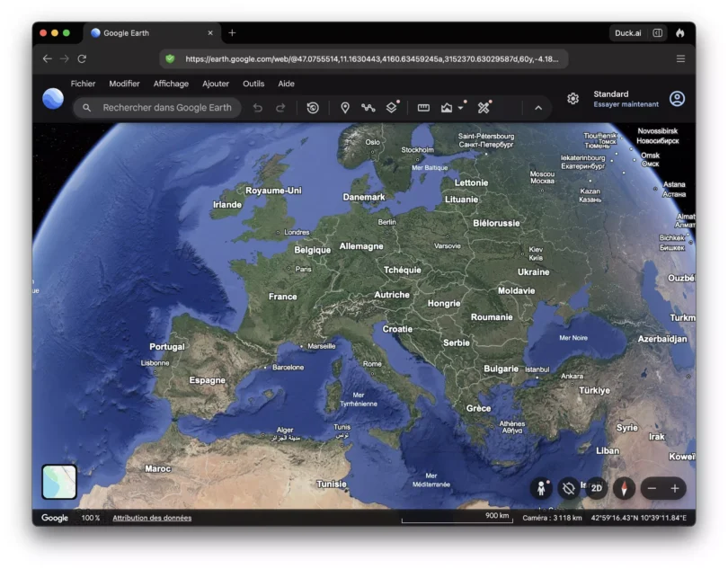This screenshot has width=728, height=569.
Task: Click the Paris city label
Action: [303, 269]
